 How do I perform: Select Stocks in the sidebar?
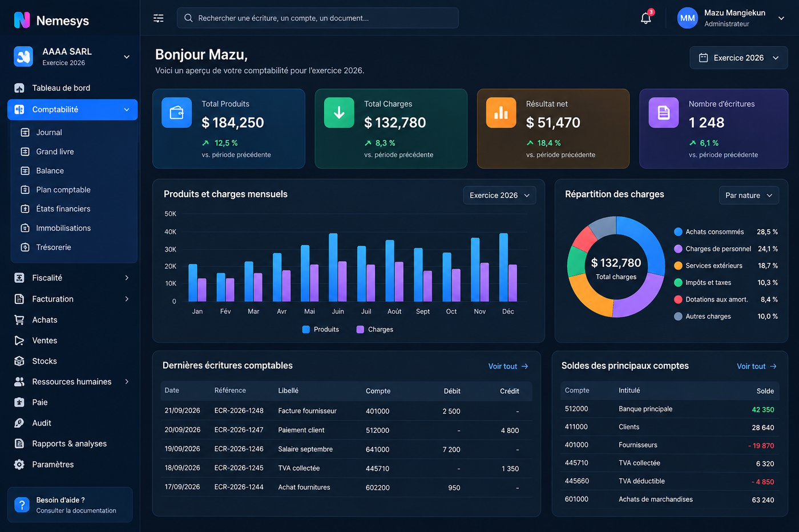45,361
